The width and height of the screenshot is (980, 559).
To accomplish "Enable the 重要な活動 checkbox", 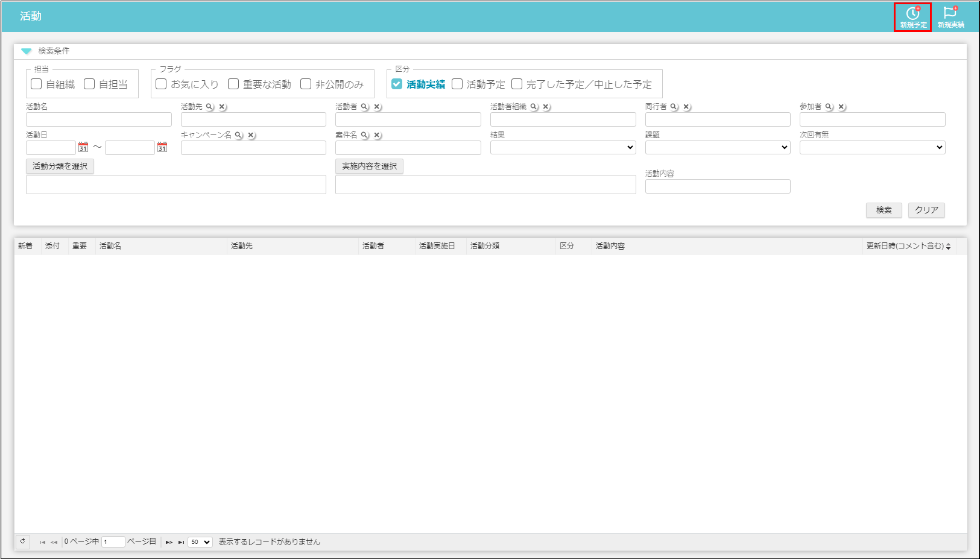I will (233, 84).
